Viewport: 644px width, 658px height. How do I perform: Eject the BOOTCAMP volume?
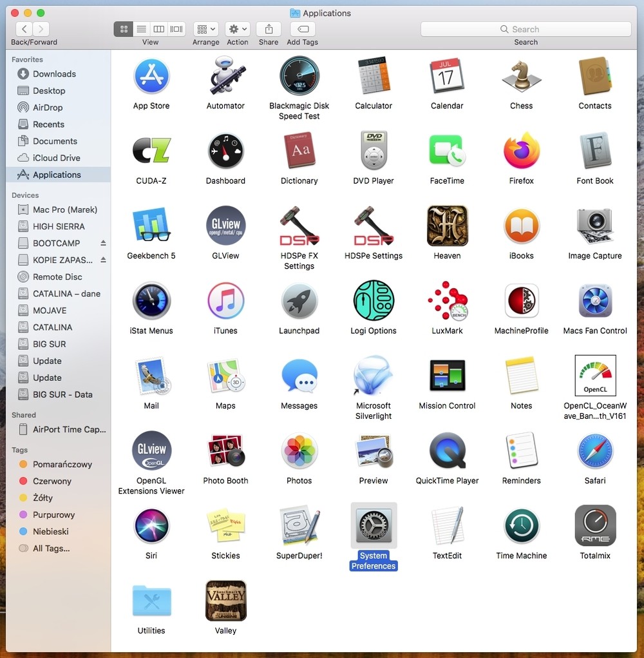click(103, 243)
